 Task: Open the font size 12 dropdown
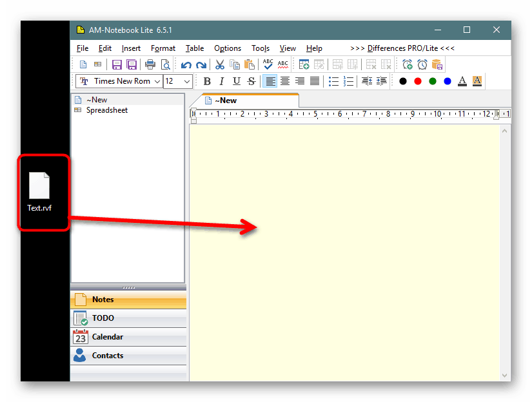186,81
